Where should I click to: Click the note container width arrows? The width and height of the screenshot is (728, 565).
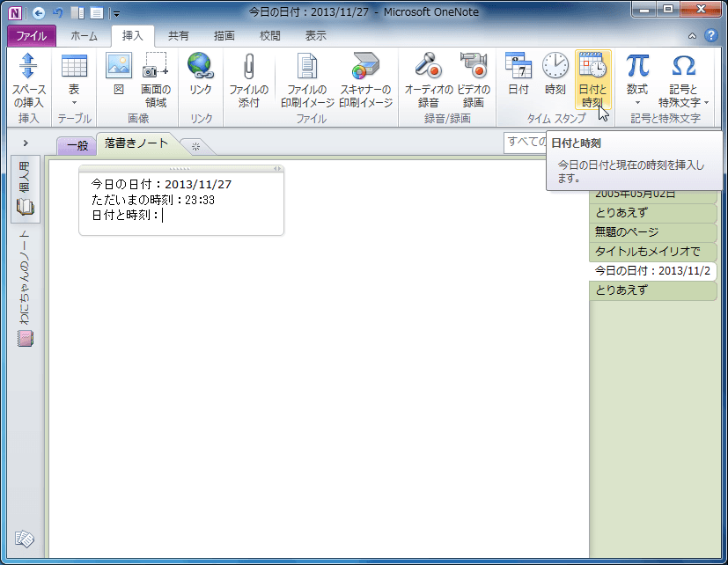tap(277, 168)
